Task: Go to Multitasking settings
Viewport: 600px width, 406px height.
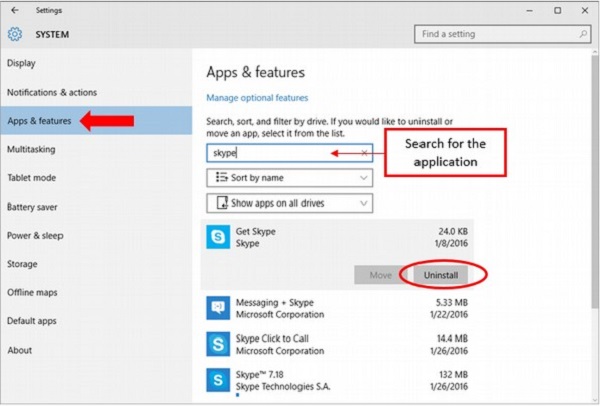Action: 31,150
